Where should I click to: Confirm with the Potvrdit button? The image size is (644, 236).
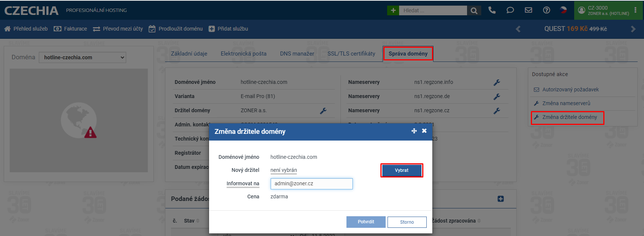point(366,222)
